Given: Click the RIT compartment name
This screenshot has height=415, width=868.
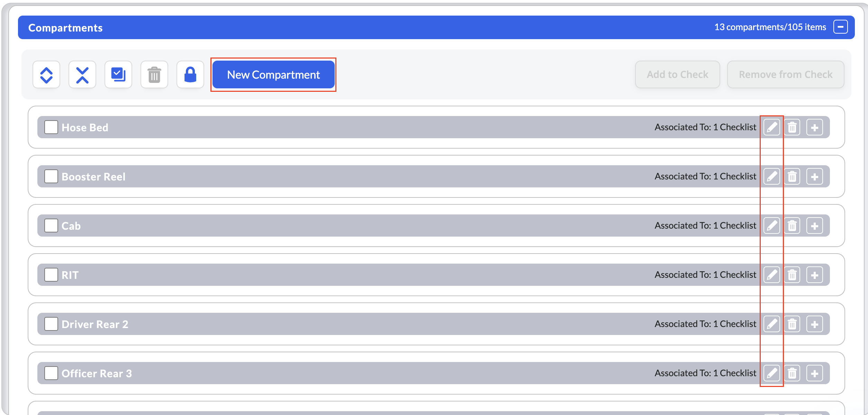Looking at the screenshot, I should [x=70, y=275].
